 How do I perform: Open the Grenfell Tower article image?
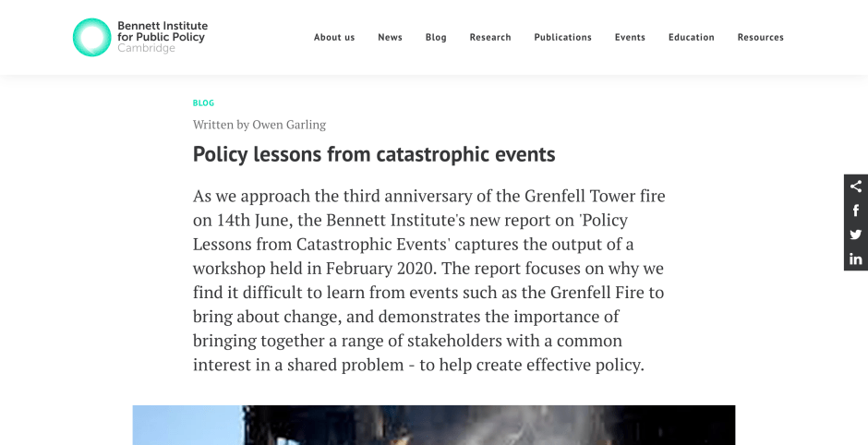(x=434, y=426)
